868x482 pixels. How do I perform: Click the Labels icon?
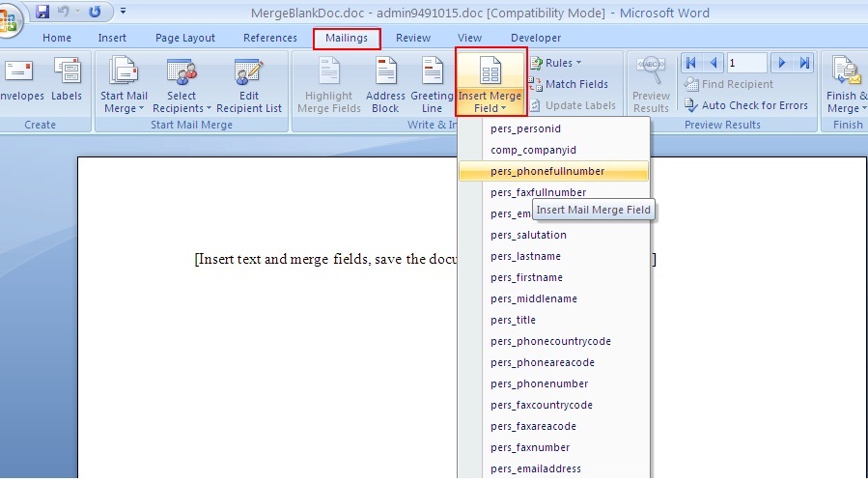(67, 80)
